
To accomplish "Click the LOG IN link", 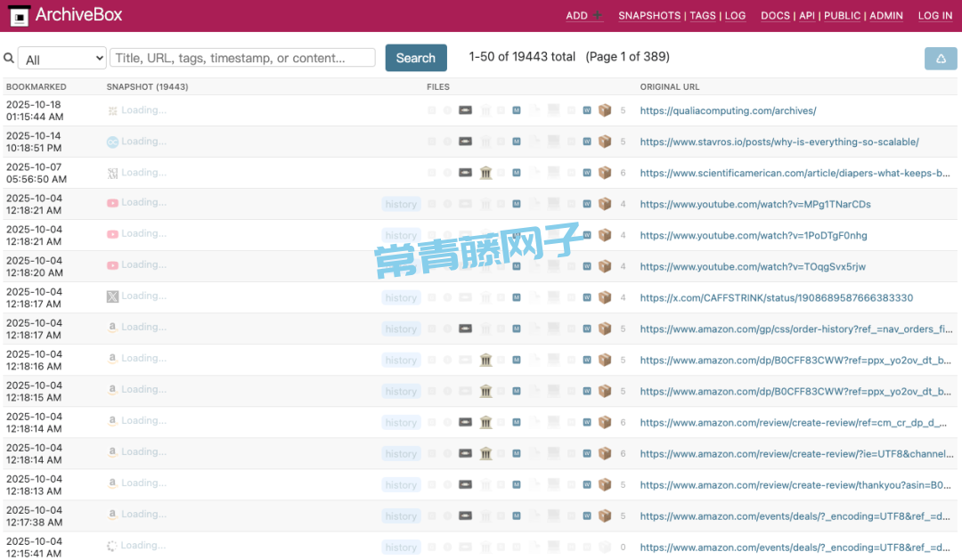I will point(935,15).
